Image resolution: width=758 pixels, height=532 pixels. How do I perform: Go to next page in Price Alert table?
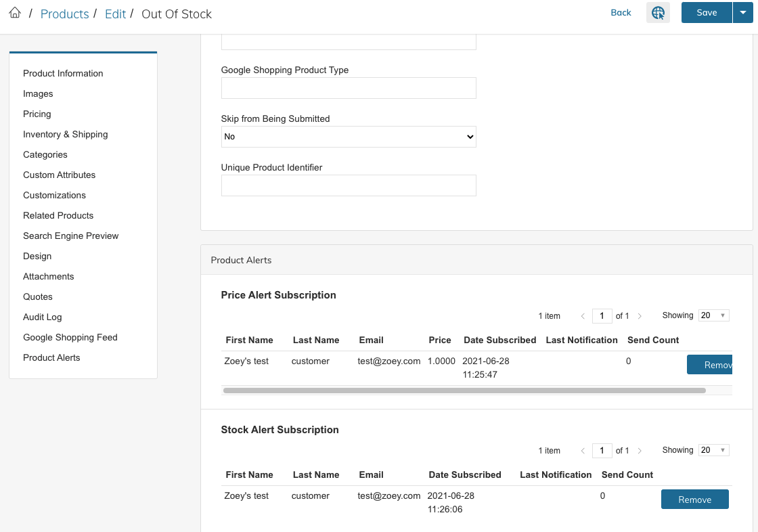point(640,316)
